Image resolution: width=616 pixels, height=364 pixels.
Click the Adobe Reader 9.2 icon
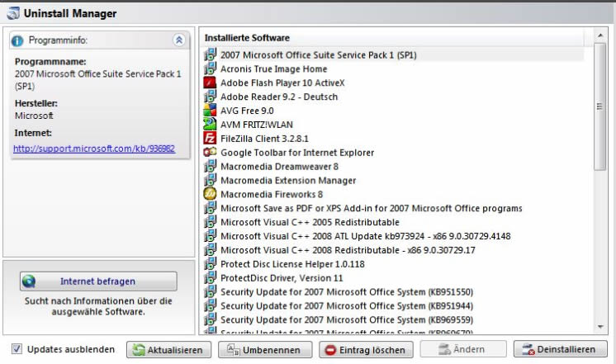211,97
